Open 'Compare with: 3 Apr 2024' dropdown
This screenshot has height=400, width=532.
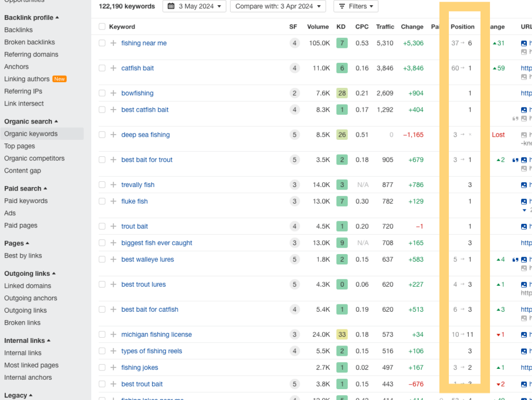tap(277, 6)
